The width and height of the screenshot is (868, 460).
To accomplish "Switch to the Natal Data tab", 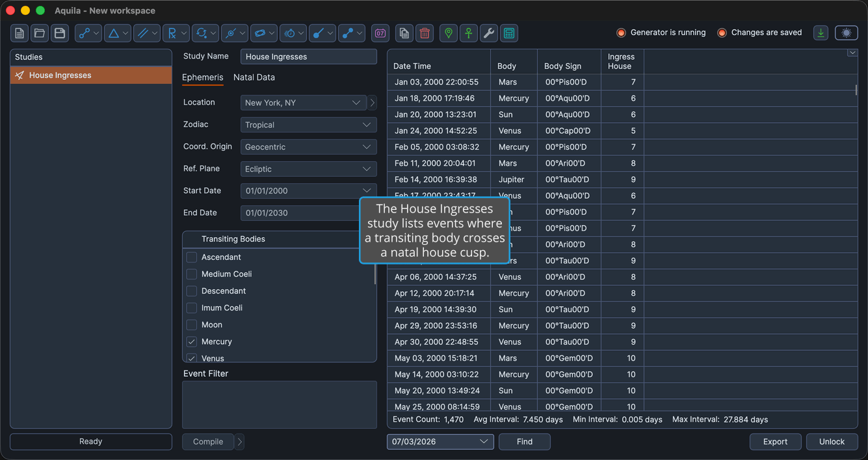I will pos(254,77).
